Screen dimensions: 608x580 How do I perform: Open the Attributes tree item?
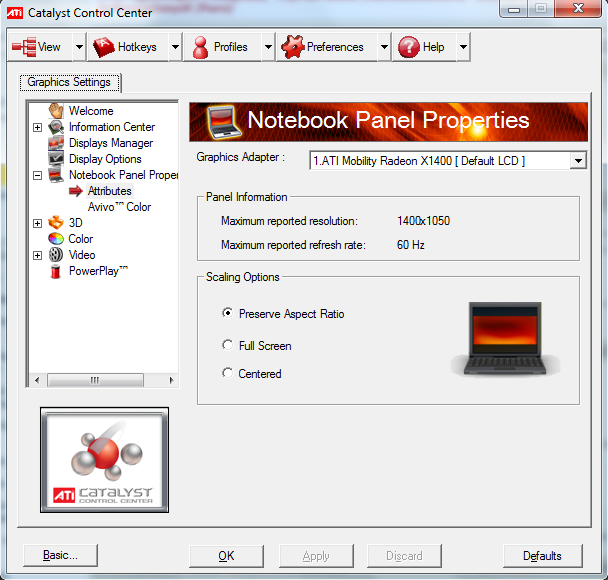(x=110, y=191)
